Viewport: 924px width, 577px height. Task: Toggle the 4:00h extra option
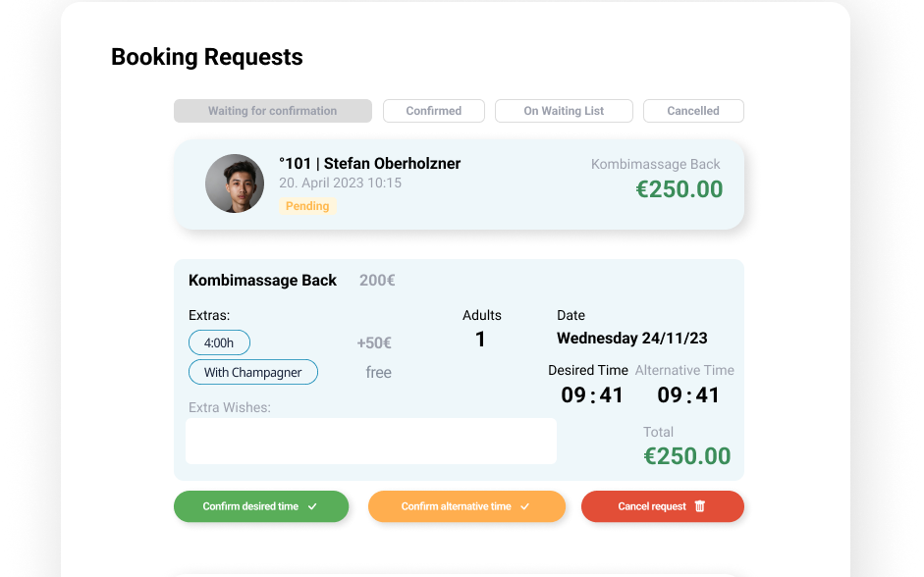click(219, 342)
